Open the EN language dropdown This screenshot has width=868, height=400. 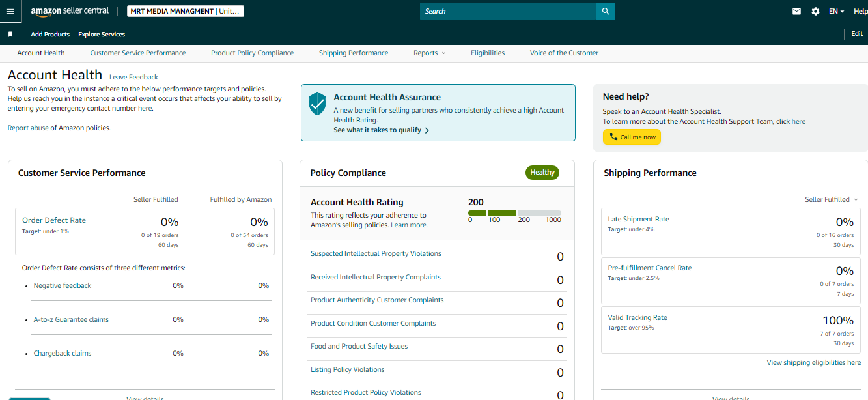point(836,11)
